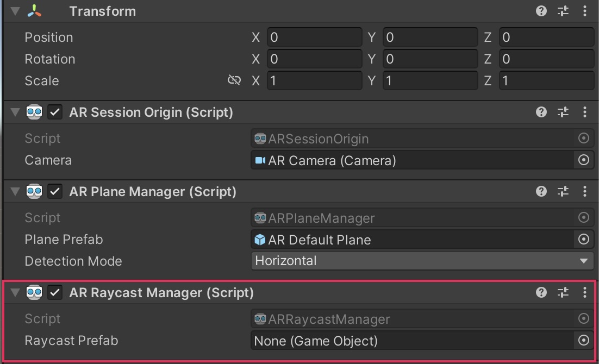Disable the AR Session Origin script checkbox

(x=55, y=112)
